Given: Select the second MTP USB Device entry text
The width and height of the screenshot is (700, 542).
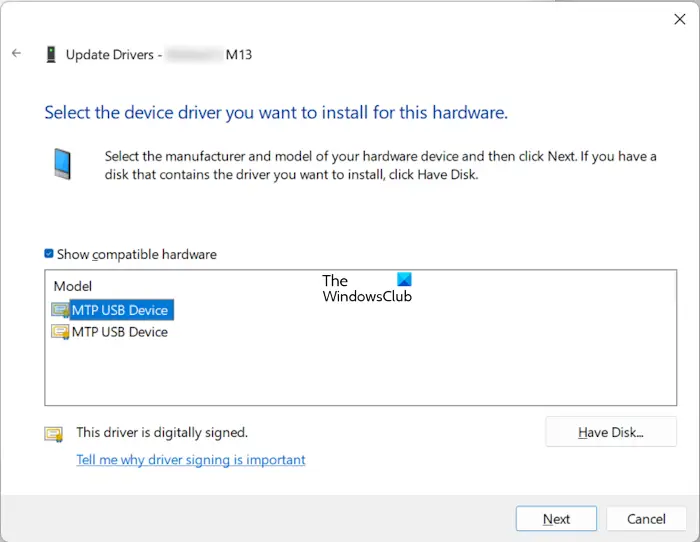Looking at the screenshot, I should click(120, 332).
